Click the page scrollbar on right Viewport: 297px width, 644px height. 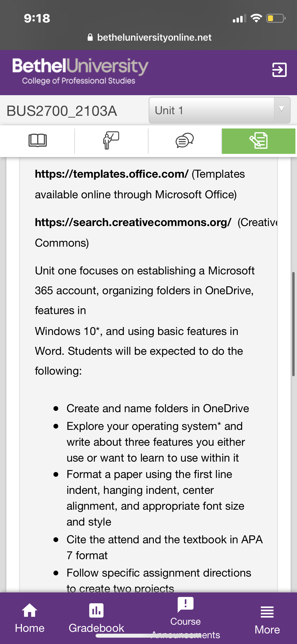293,324
